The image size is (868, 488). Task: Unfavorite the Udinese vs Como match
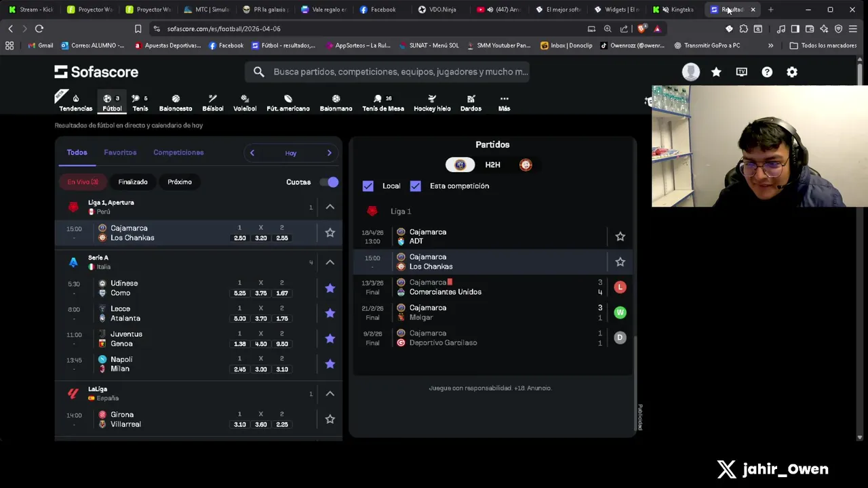click(330, 288)
